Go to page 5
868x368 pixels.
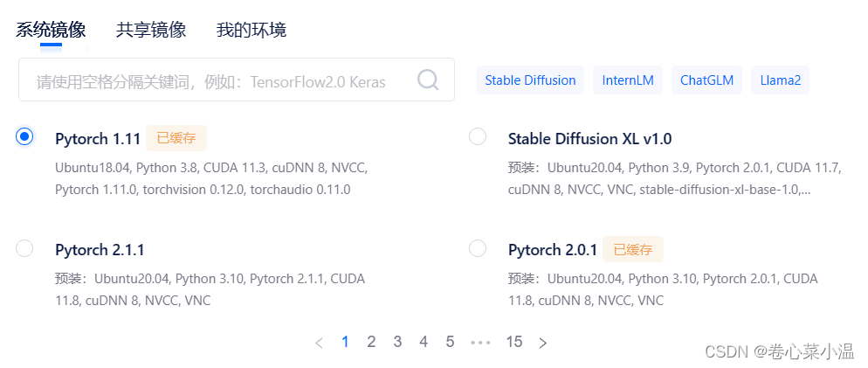(x=450, y=342)
